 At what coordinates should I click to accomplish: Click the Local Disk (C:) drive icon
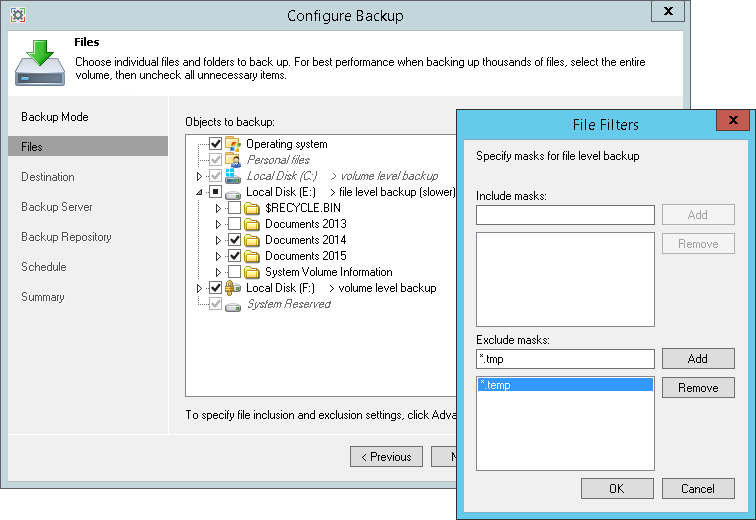(233, 176)
